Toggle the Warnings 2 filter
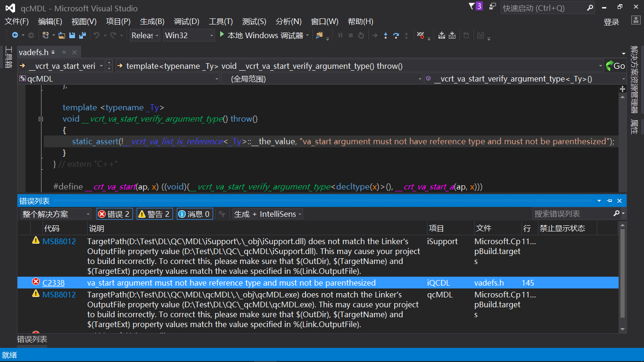Viewport: 644px width, 362px height. tap(154, 214)
